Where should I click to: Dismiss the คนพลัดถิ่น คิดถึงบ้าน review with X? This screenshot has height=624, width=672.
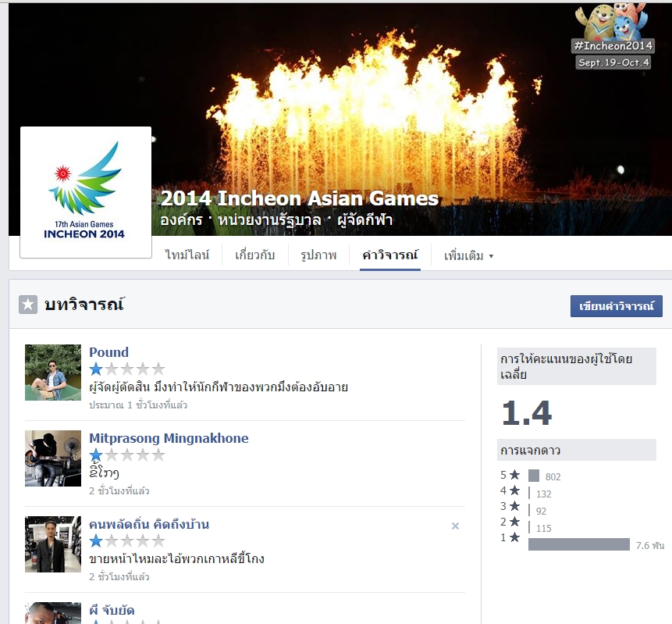(x=455, y=526)
